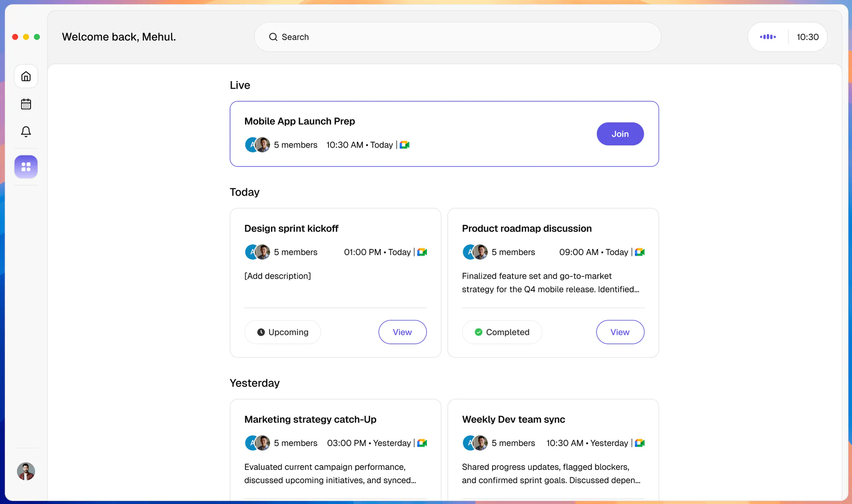The width and height of the screenshot is (852, 504).
Task: Open the Home icon in the sidebar
Action: 26,77
